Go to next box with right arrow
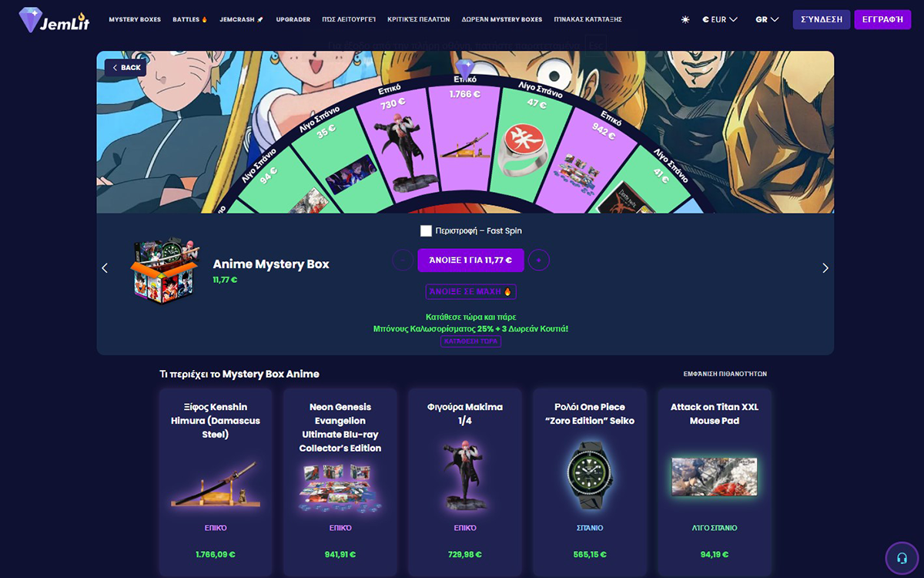924x578 pixels. [825, 268]
